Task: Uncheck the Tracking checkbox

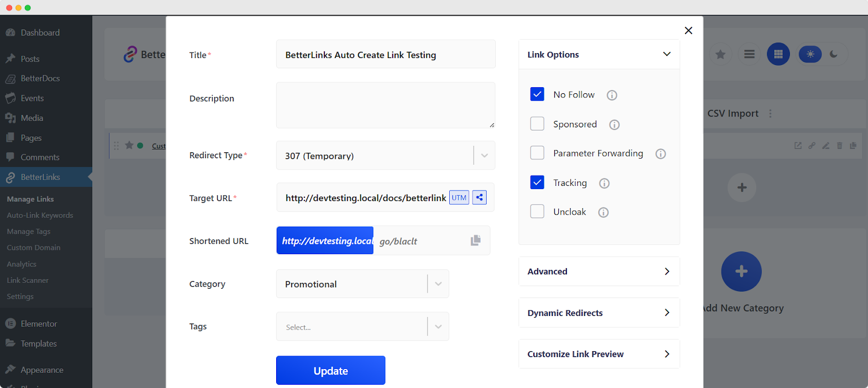Action: pyautogui.click(x=537, y=183)
